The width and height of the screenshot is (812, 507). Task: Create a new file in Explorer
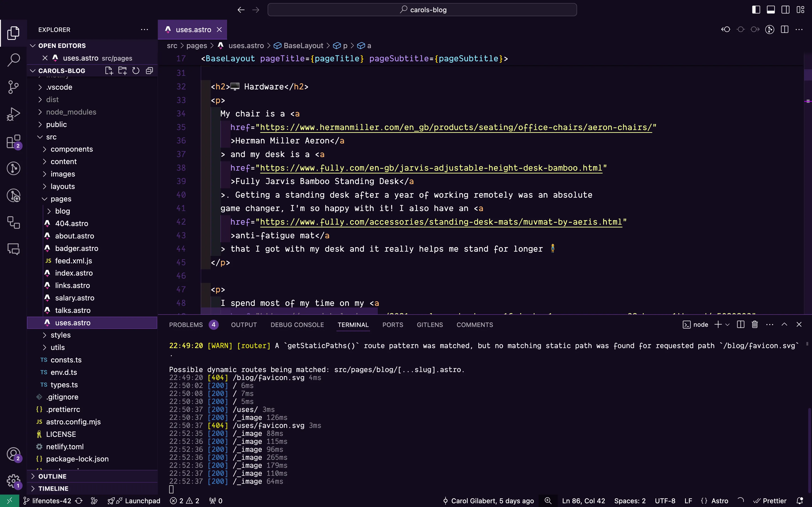click(108, 70)
